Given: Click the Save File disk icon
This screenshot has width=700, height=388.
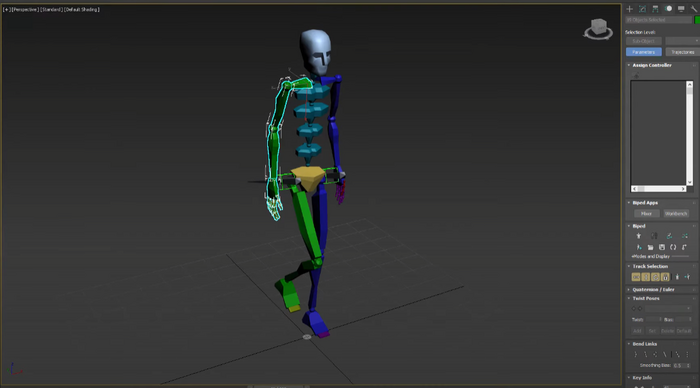Looking at the screenshot, I should (662, 247).
